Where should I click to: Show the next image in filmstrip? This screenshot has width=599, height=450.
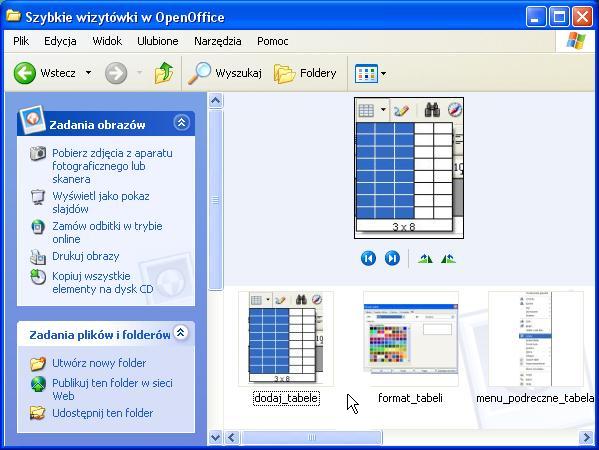392,259
